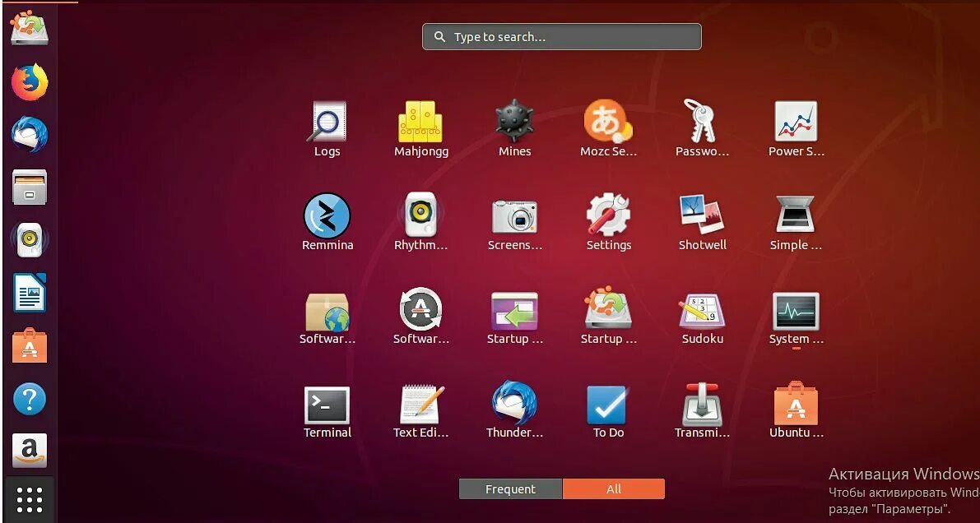Launch LibreOffice Writer from the dock
980x523 pixels.
(30, 292)
